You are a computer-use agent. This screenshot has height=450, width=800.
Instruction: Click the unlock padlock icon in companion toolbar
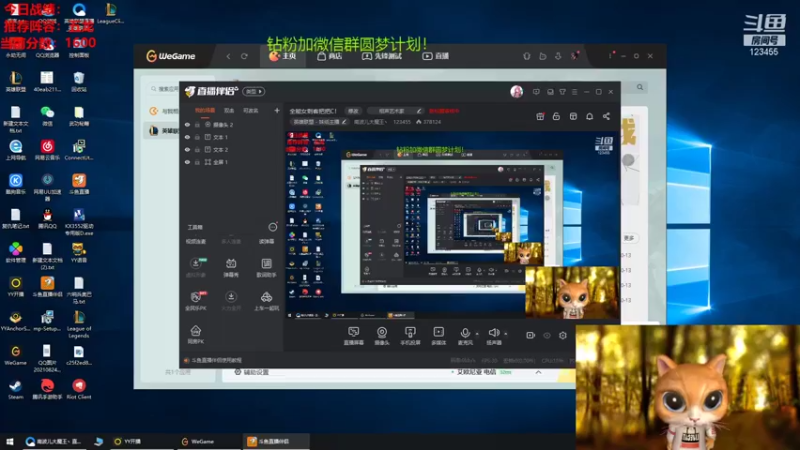click(556, 116)
